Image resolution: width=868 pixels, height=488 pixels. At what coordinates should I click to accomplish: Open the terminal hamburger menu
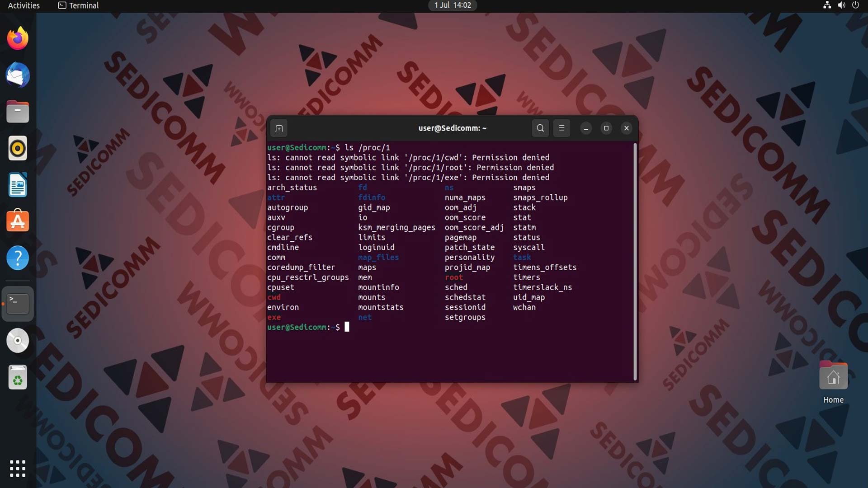tap(561, 128)
